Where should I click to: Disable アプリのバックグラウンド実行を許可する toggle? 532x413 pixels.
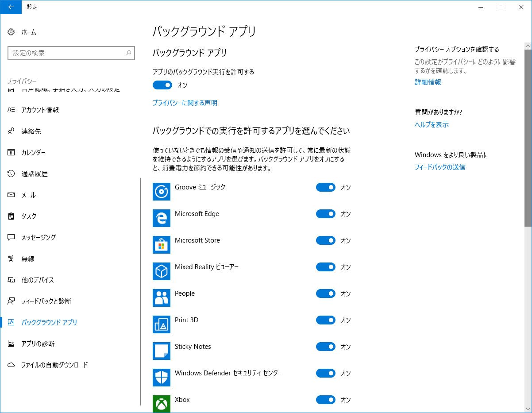point(162,85)
